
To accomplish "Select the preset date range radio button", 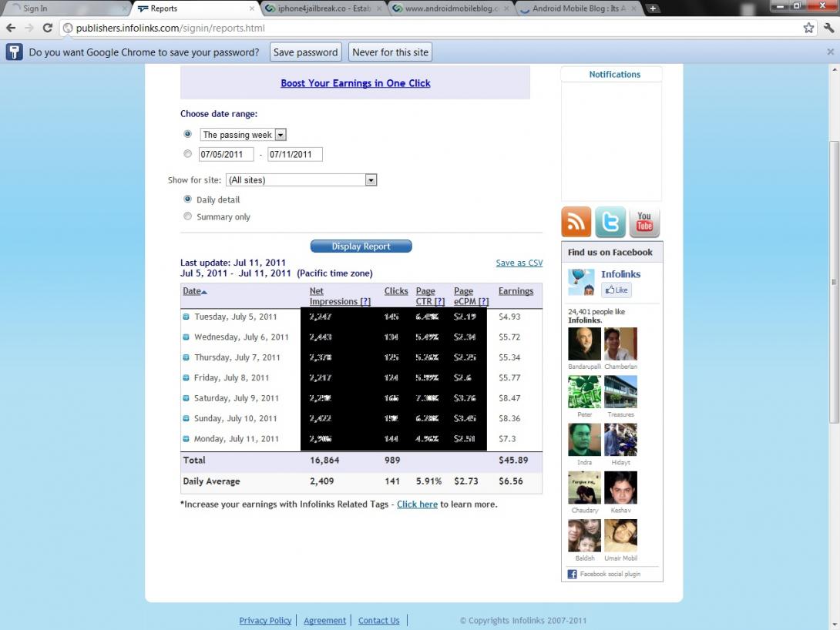I will (x=187, y=134).
